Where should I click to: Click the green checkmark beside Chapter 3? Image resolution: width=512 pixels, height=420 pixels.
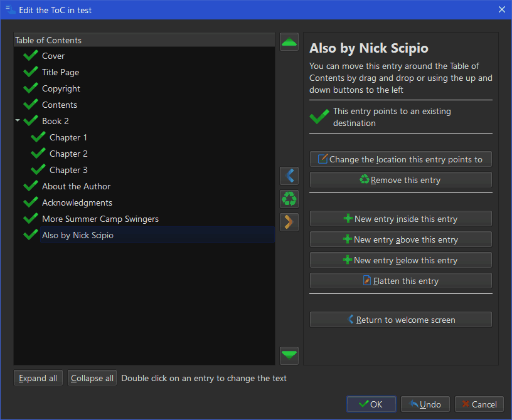click(x=38, y=170)
